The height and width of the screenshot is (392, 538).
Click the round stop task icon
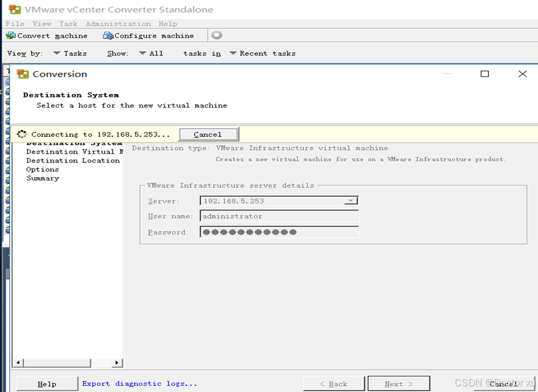click(x=216, y=35)
